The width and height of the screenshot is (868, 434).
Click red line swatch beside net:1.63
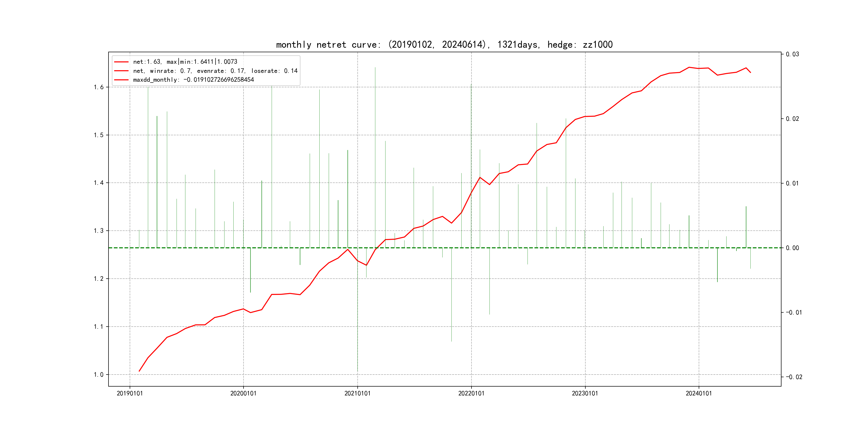pyautogui.click(x=121, y=62)
